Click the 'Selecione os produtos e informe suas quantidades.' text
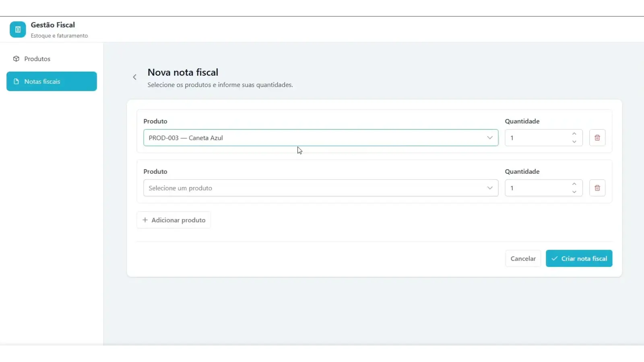 coord(220,85)
